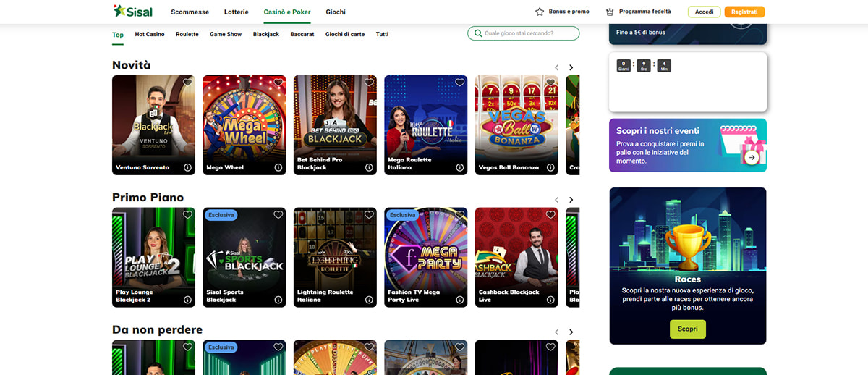
Task: Select the Tutti tab
Action: [x=382, y=34]
